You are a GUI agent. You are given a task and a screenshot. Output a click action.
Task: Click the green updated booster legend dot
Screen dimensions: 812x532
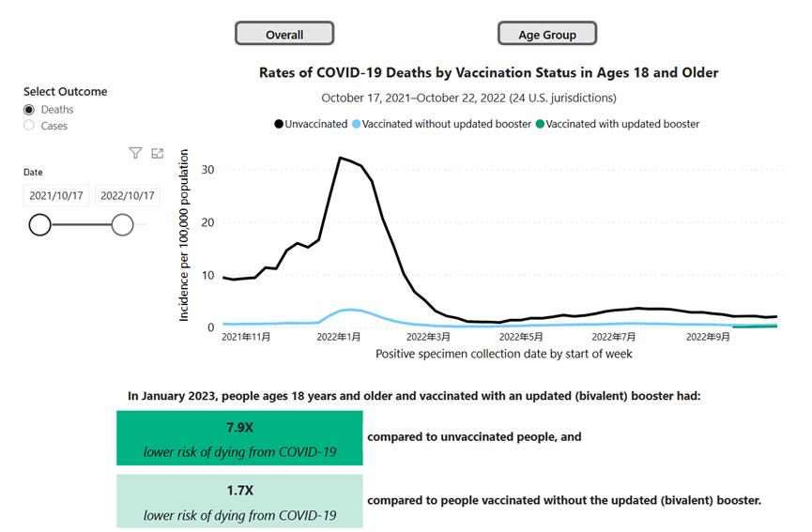(539, 124)
